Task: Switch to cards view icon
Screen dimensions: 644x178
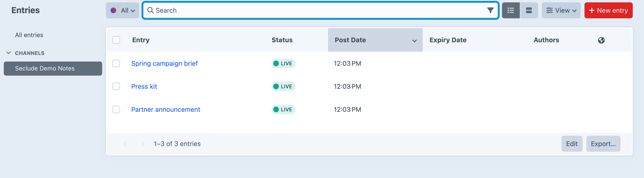Action: [529, 10]
